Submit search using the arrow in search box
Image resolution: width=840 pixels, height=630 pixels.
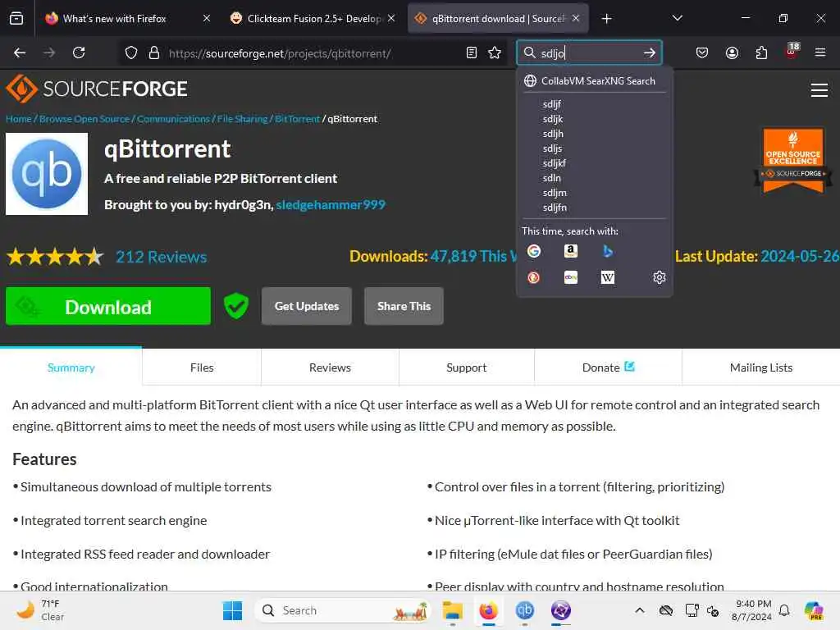(x=650, y=52)
